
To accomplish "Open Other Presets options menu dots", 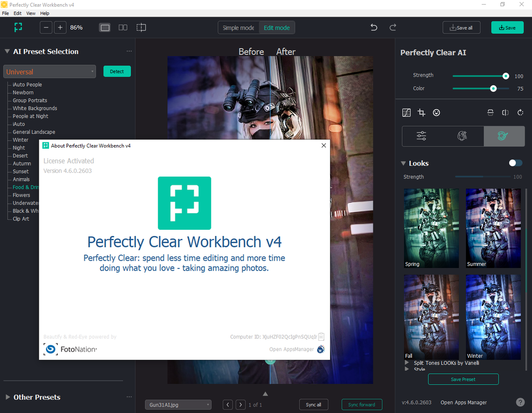I will pyautogui.click(x=129, y=396).
